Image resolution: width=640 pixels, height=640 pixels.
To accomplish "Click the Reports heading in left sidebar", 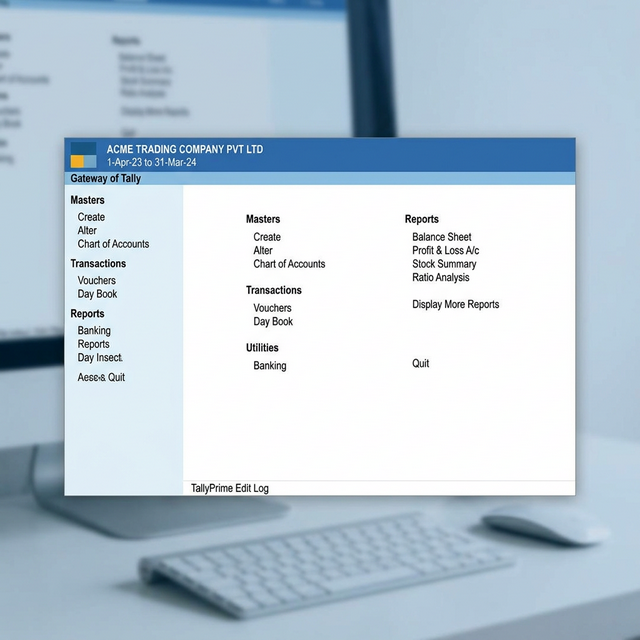I will click(87, 314).
